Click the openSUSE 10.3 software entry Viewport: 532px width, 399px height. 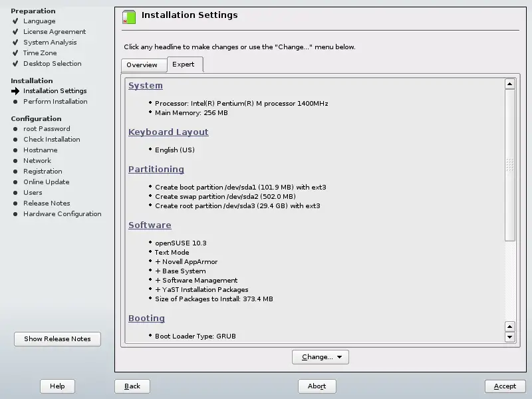181,243
